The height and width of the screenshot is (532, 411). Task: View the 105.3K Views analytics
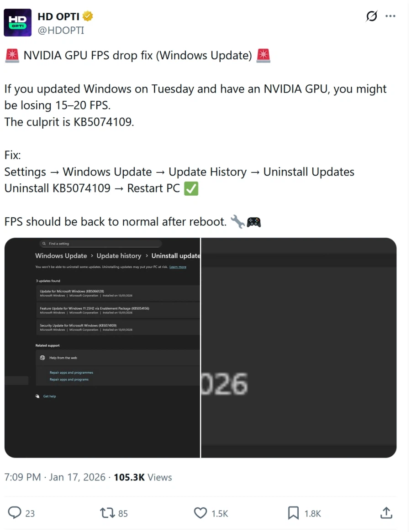pos(142,477)
